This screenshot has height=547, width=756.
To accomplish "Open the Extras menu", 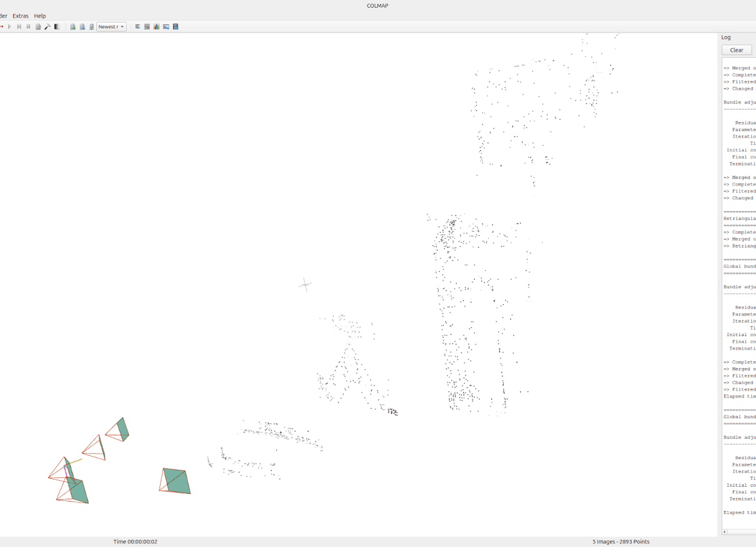I will 21,16.
